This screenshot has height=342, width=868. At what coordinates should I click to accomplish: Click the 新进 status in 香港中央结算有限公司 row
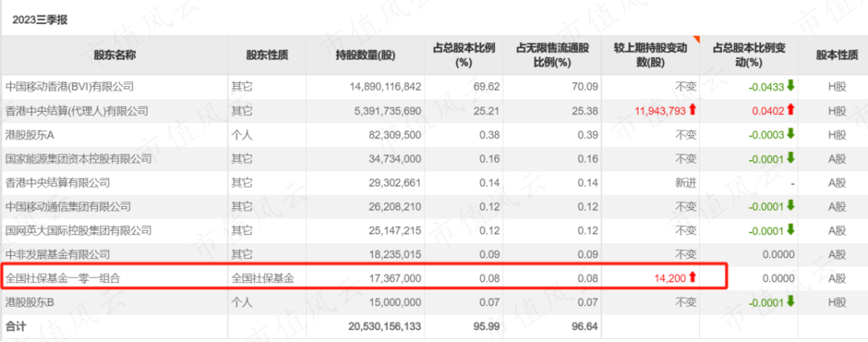(x=686, y=183)
